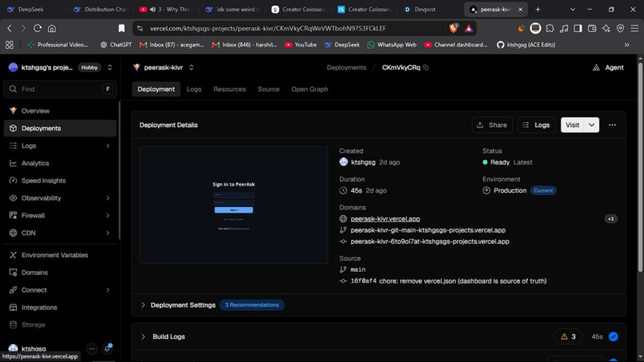
Task: Select the Deployment tab
Action: (x=156, y=90)
